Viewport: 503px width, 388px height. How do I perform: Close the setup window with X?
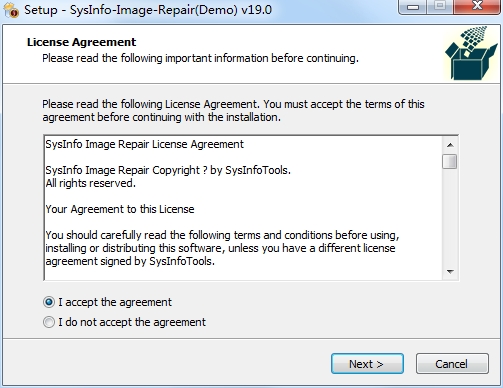point(477,7)
